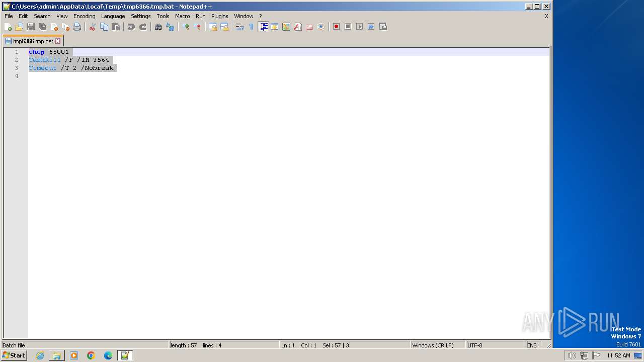Click the Save All toolbar icon

[x=42, y=27]
